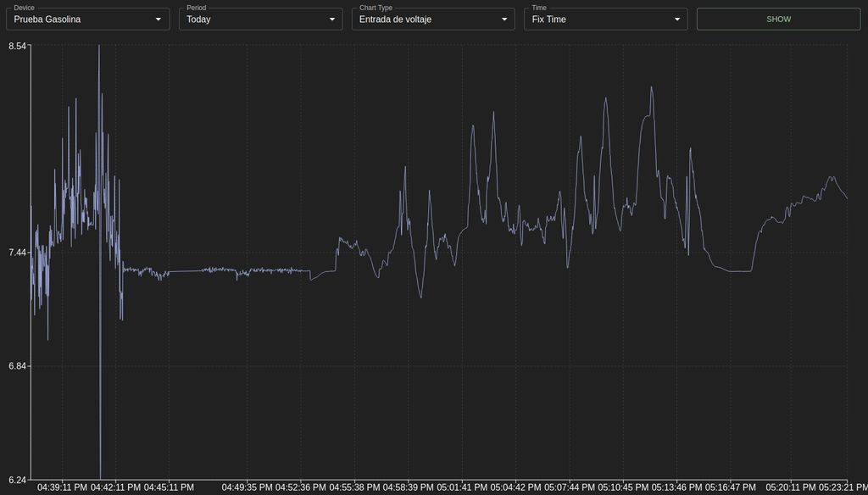Click the 05:01:41 PM time label

tap(462, 488)
